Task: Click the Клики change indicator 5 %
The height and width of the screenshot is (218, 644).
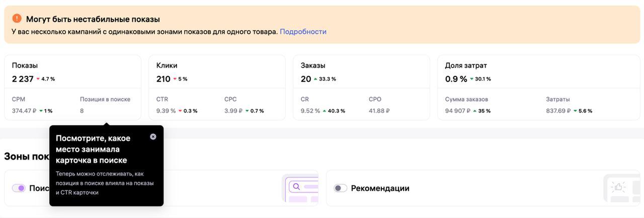Action: click(180, 79)
